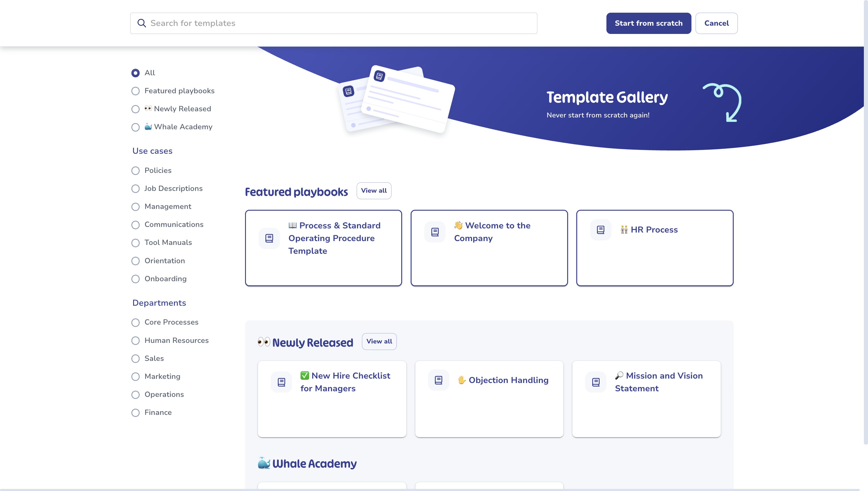Select the All radio filter
The width and height of the screenshot is (868, 491).
[135, 73]
